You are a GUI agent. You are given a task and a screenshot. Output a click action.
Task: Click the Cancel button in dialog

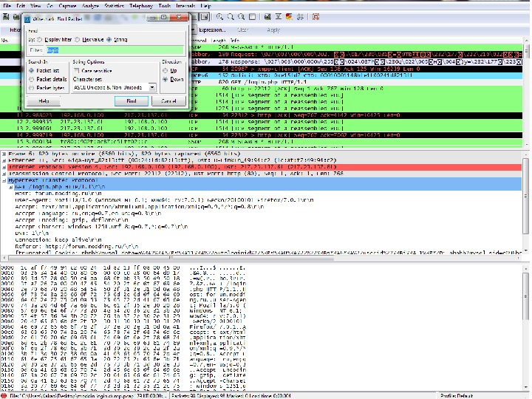[168, 100]
